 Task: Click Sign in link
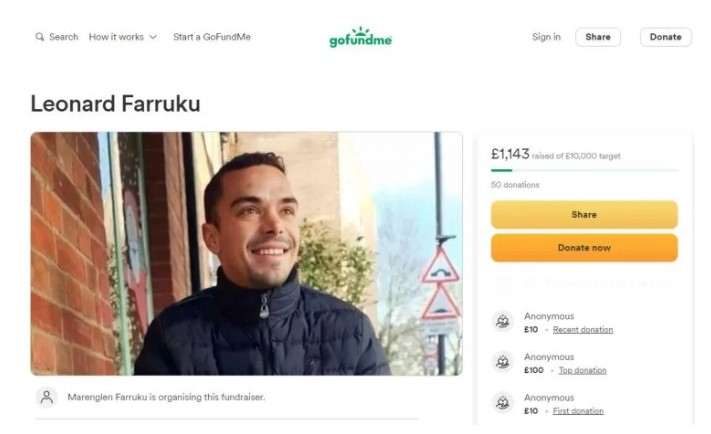click(x=546, y=37)
